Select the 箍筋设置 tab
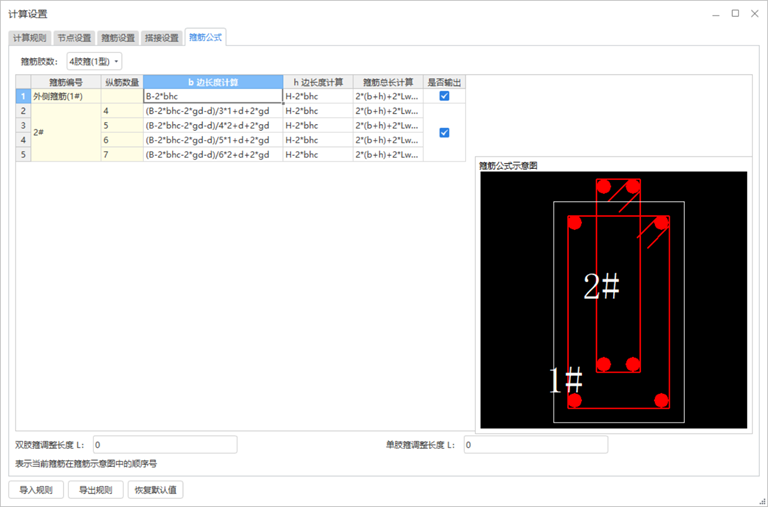Screen dimensions: 768x507 click(118, 38)
